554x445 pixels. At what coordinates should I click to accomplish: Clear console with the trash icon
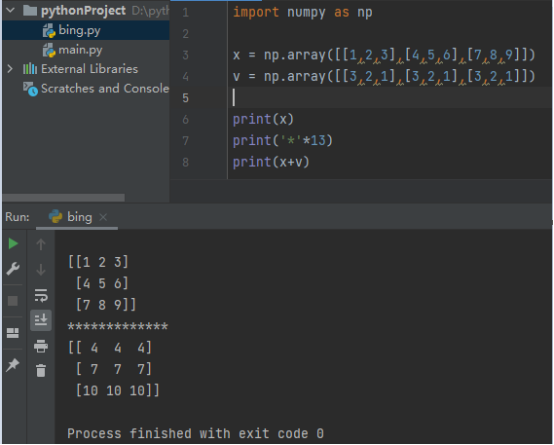tap(41, 371)
